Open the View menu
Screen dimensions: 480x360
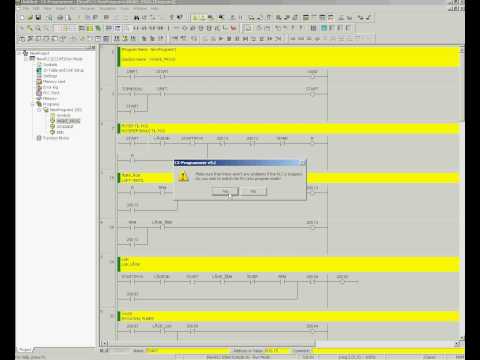click(48, 8)
